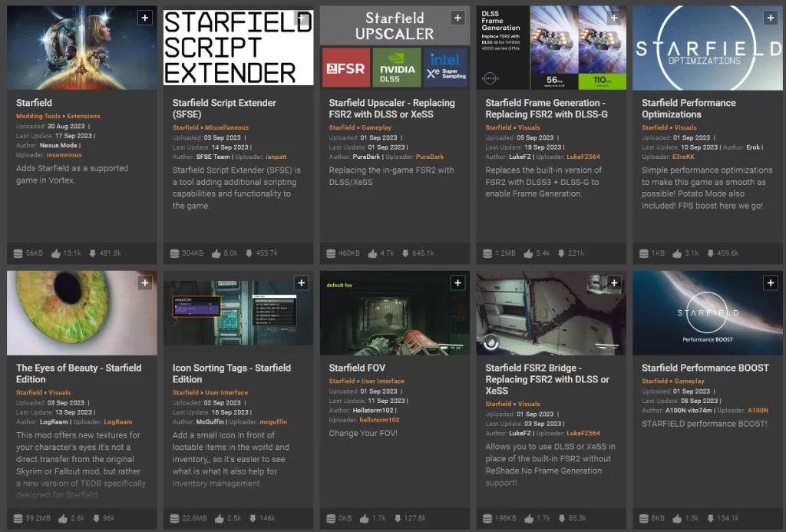Viewport: 786px width, 532px height.
Task: Click thumbs-up icon on Starfield FOV card
Action: click(x=365, y=518)
